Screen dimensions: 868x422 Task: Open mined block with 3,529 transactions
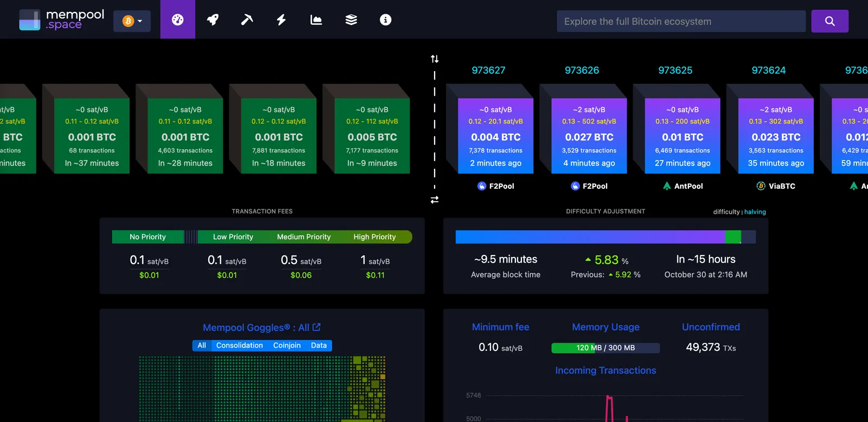(x=589, y=136)
